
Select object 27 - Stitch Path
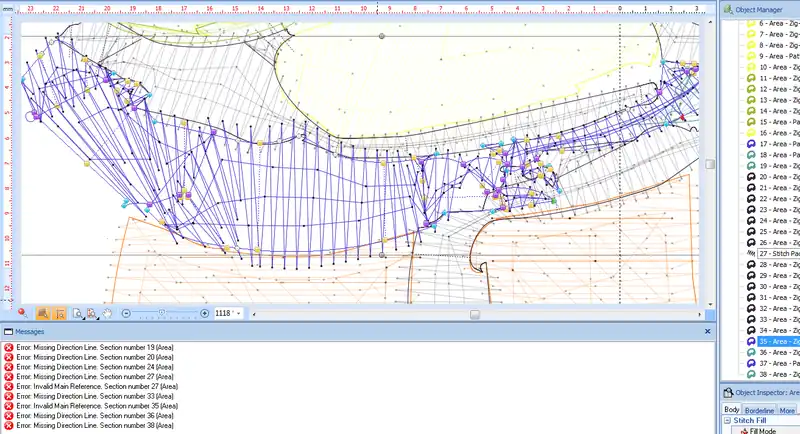pyautogui.click(x=777, y=254)
